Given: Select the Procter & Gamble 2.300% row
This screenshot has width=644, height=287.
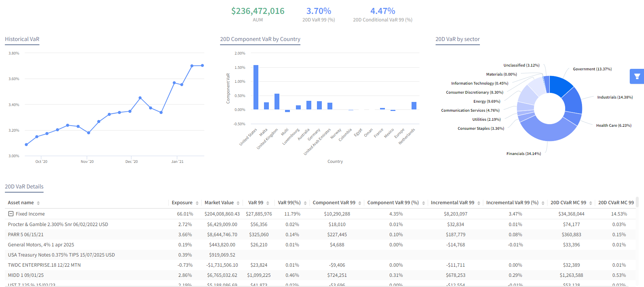Looking at the screenshot, I should (x=320, y=224).
